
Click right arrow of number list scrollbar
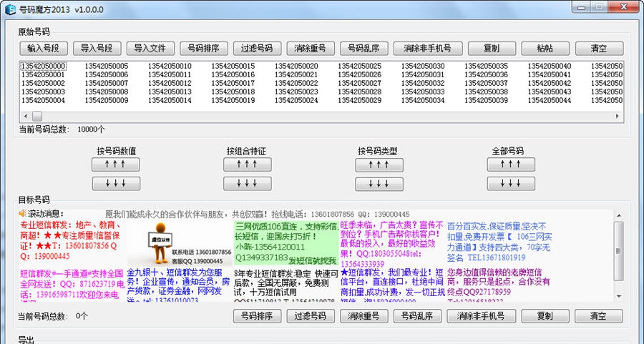point(617,117)
